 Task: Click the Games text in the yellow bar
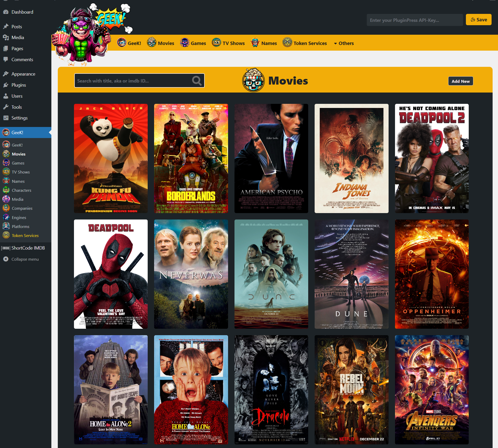click(x=198, y=43)
